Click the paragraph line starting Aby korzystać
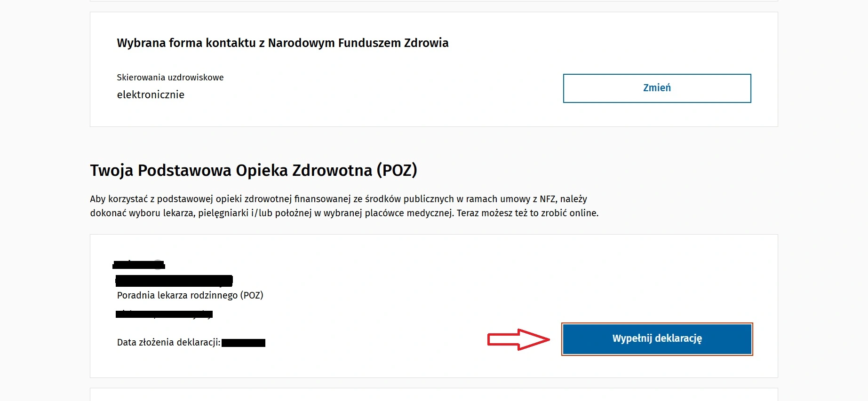 (x=338, y=199)
